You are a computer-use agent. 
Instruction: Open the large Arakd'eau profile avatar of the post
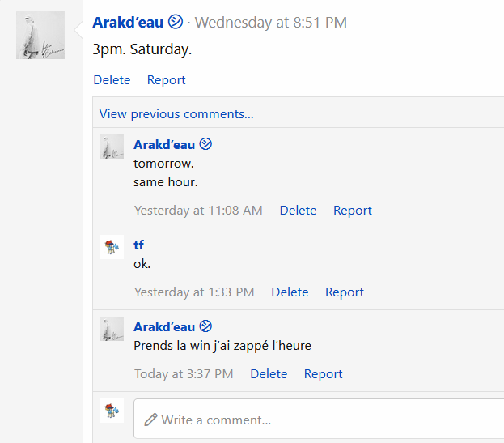pos(40,35)
